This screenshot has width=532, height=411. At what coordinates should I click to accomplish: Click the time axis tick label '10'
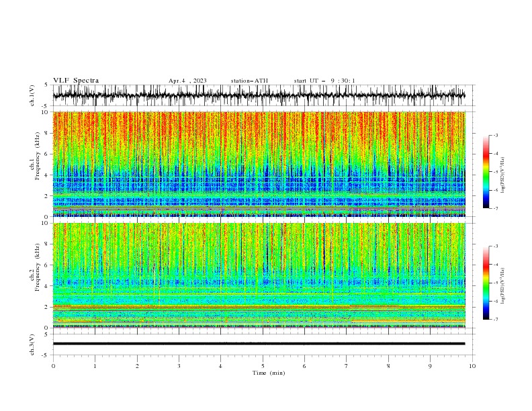tap(472, 366)
